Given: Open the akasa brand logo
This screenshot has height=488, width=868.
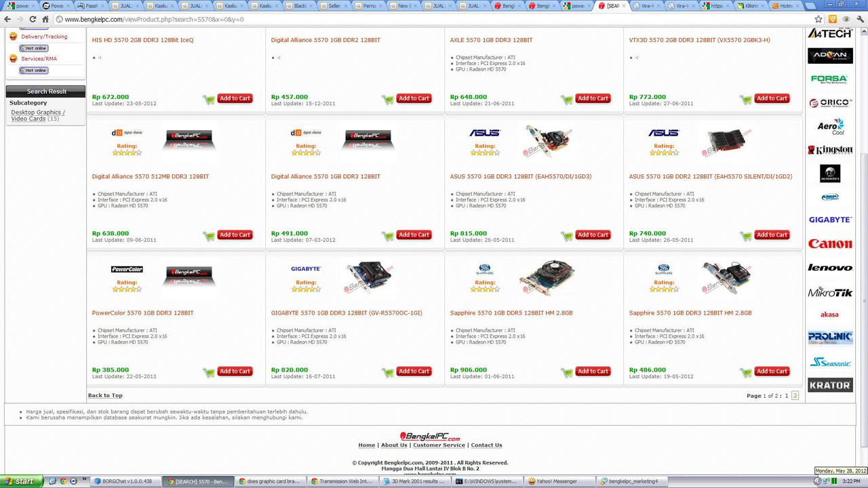Looking at the screenshot, I should tap(829, 314).
